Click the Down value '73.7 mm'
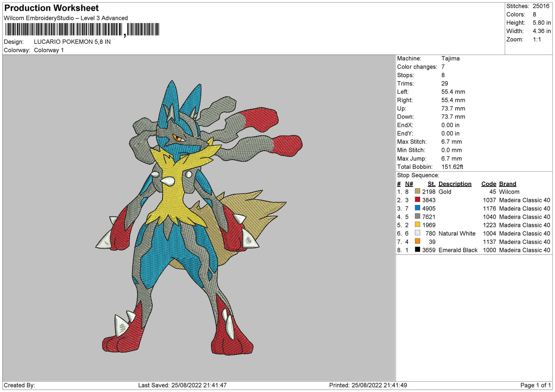This screenshot has width=555, height=392. tap(453, 117)
